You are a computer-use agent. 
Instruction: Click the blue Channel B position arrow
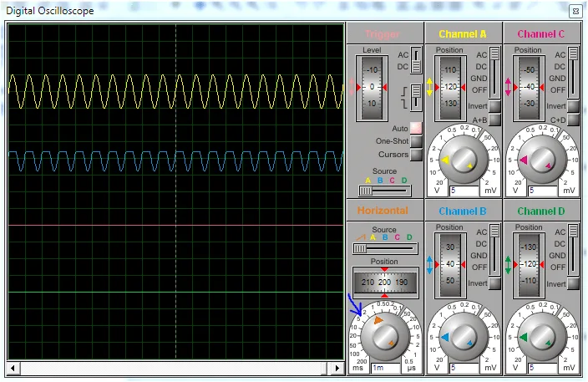430,264
